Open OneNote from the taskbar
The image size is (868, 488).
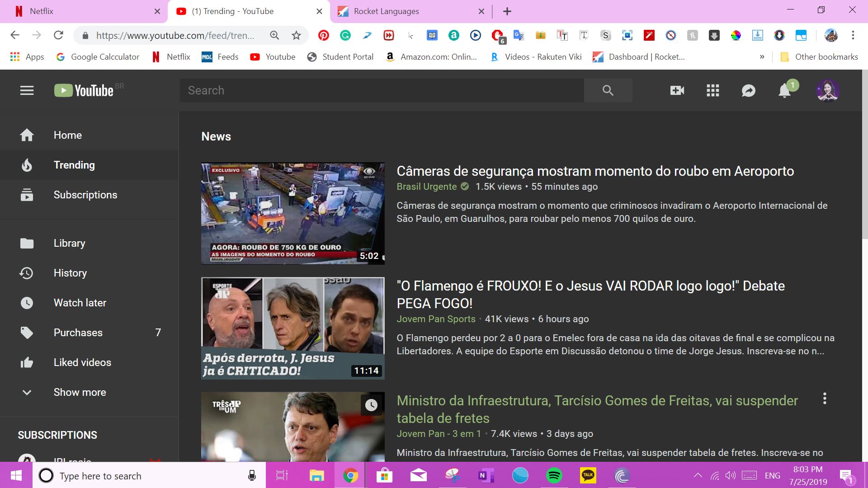[x=486, y=475]
